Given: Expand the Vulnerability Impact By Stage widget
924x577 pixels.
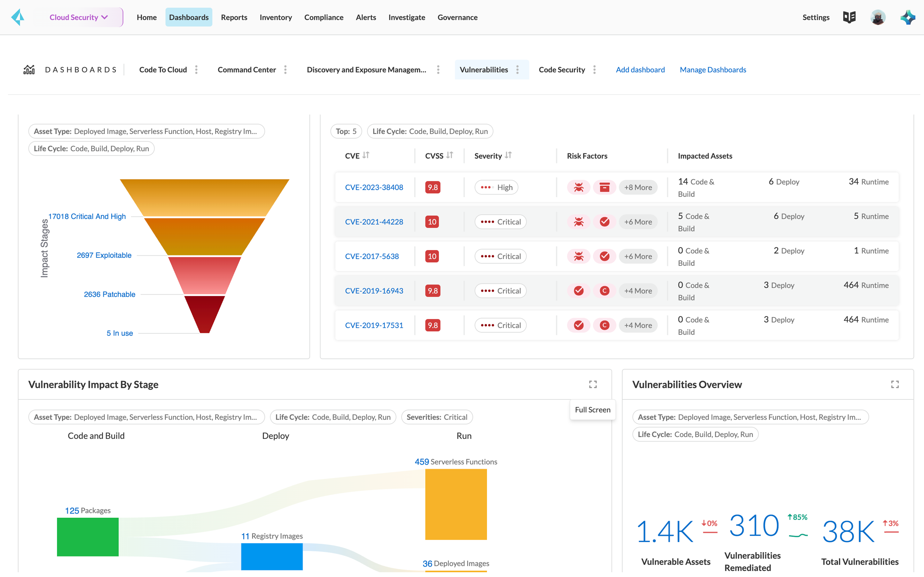Looking at the screenshot, I should tap(593, 384).
